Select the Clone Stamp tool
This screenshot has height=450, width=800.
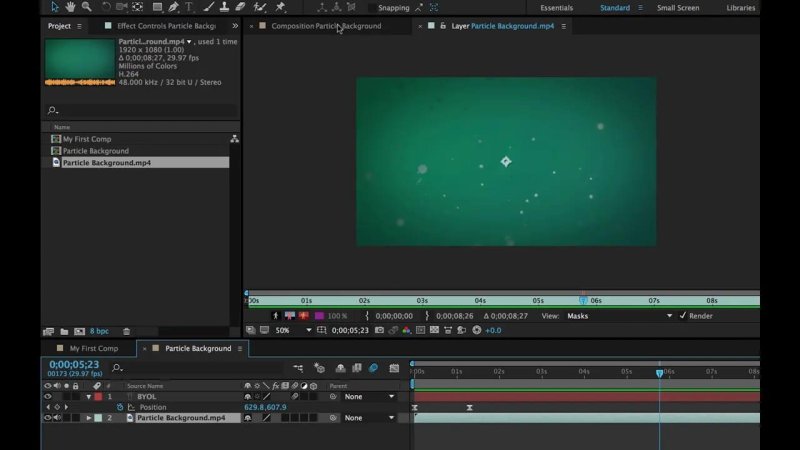pyautogui.click(x=224, y=7)
